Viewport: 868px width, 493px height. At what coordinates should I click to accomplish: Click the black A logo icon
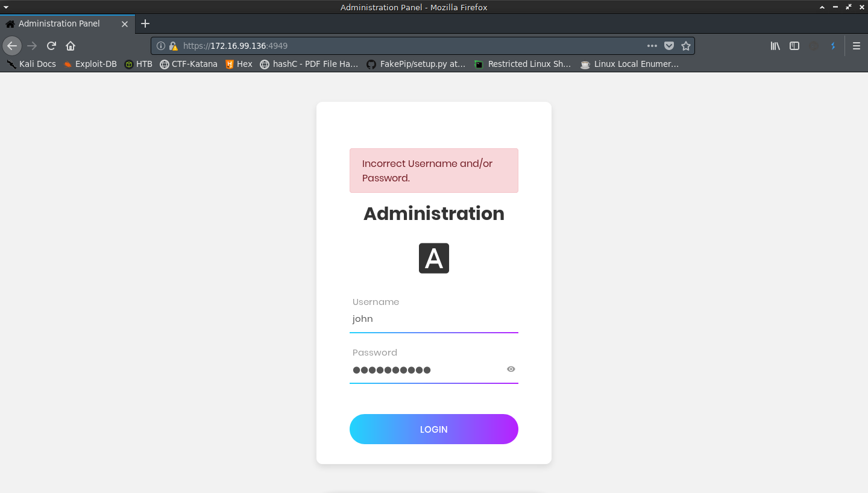tap(434, 258)
